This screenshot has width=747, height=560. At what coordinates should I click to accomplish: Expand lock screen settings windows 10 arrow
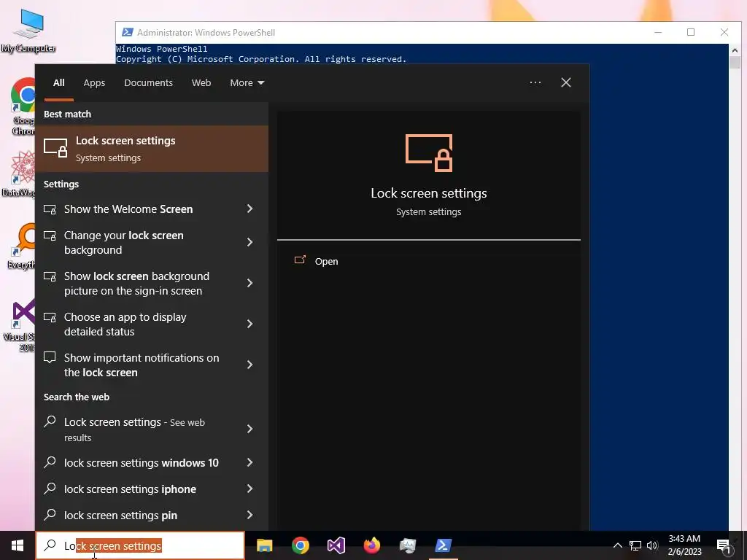coord(249,462)
